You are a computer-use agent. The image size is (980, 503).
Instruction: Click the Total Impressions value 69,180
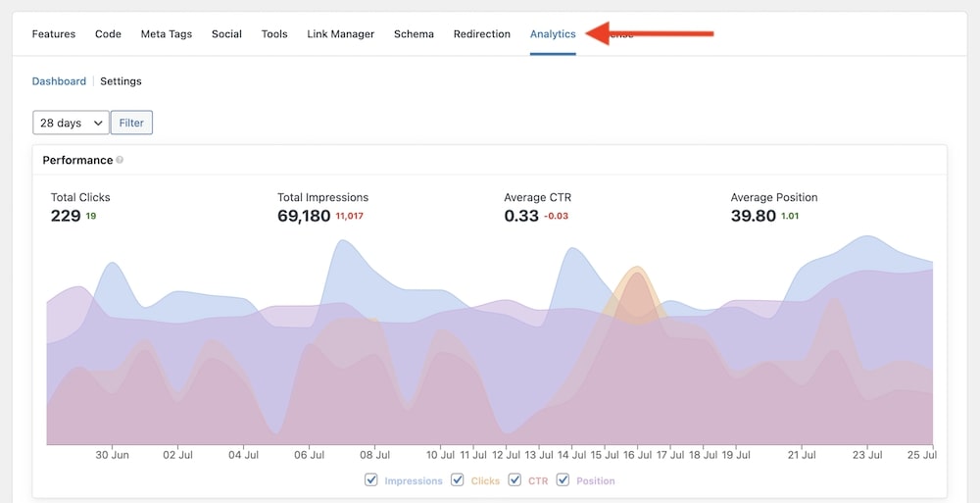point(304,216)
